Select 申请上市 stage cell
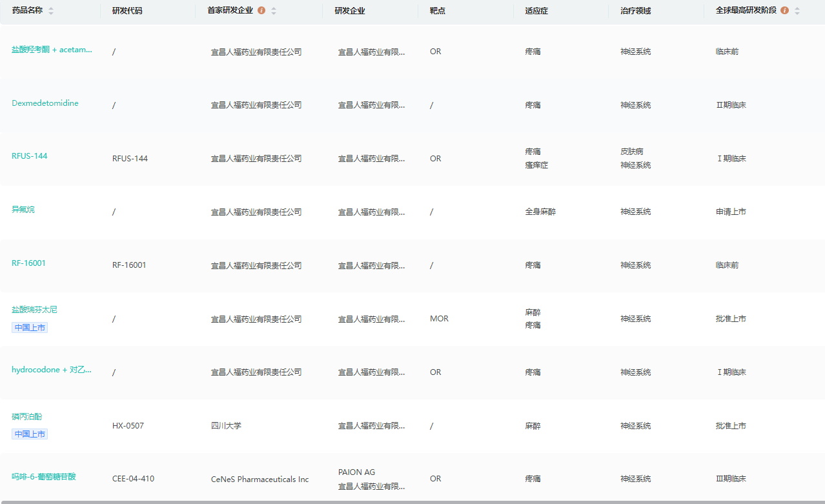Viewport: 825px width, 504px height. click(731, 212)
